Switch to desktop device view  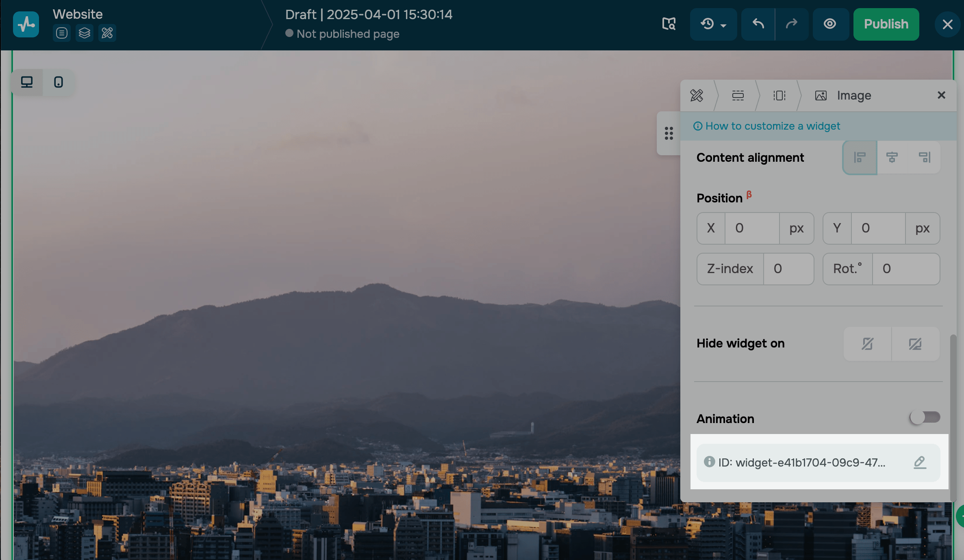tap(27, 82)
